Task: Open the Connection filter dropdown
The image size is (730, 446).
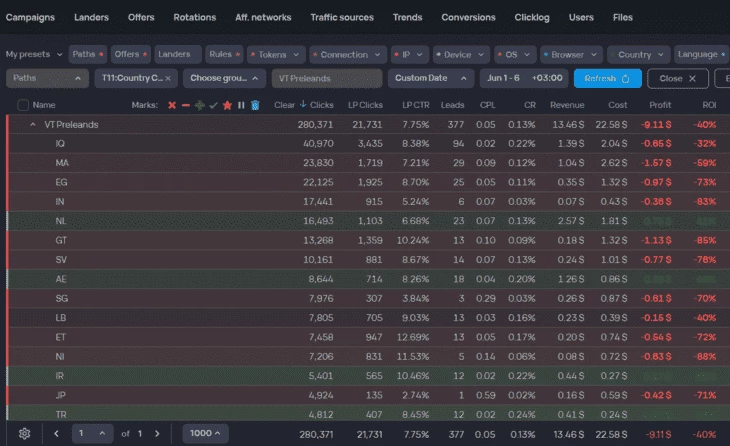Action: pyautogui.click(x=348, y=54)
